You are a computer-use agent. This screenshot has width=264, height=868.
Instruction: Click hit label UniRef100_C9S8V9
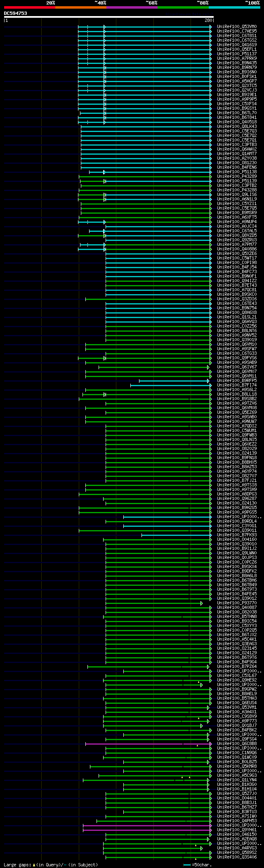click(x=237, y=716)
